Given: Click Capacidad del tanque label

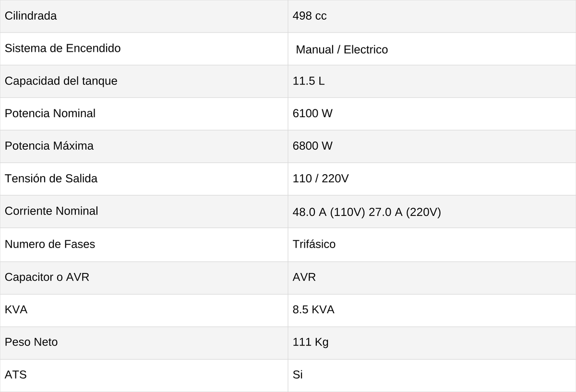Looking at the screenshot, I should 61,81.
